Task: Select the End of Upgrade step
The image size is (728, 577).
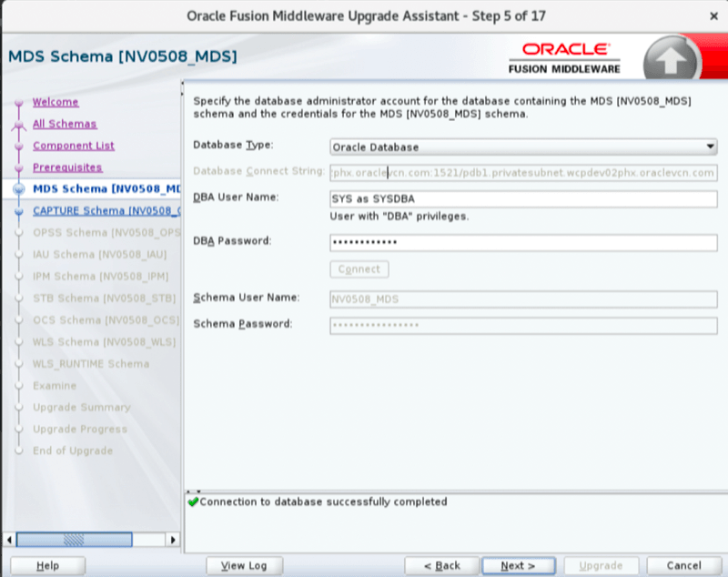Action: pos(73,450)
